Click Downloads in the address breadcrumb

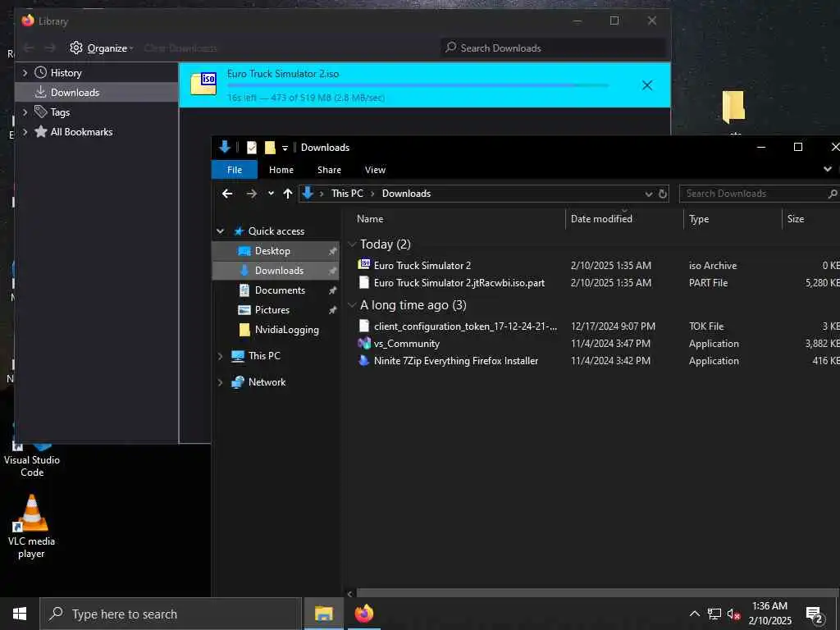[x=406, y=194]
